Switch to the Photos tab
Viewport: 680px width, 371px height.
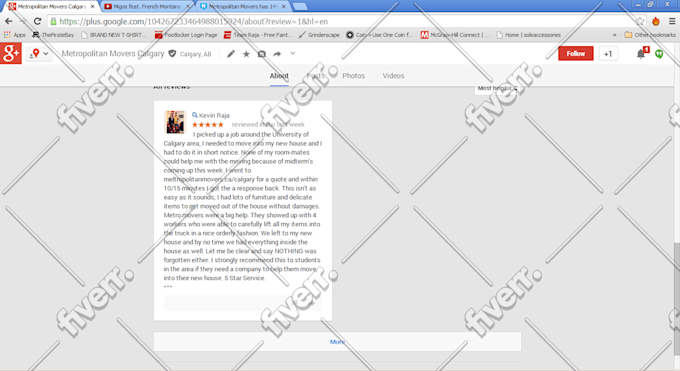tap(353, 76)
